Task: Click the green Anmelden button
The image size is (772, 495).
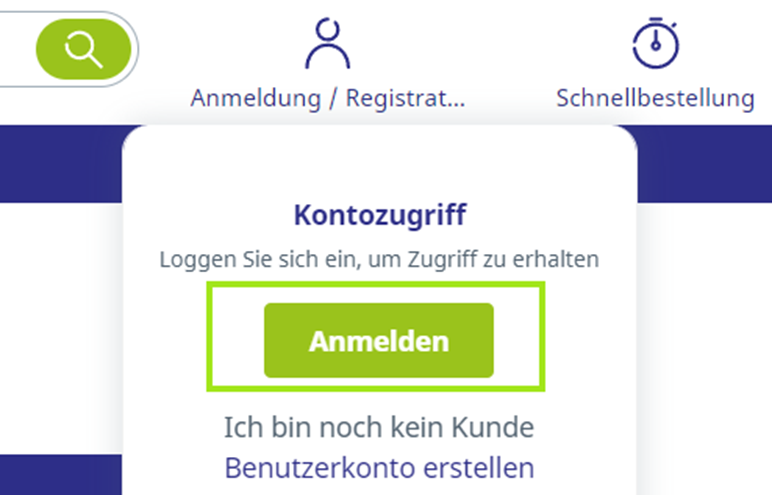Action: [x=379, y=340]
